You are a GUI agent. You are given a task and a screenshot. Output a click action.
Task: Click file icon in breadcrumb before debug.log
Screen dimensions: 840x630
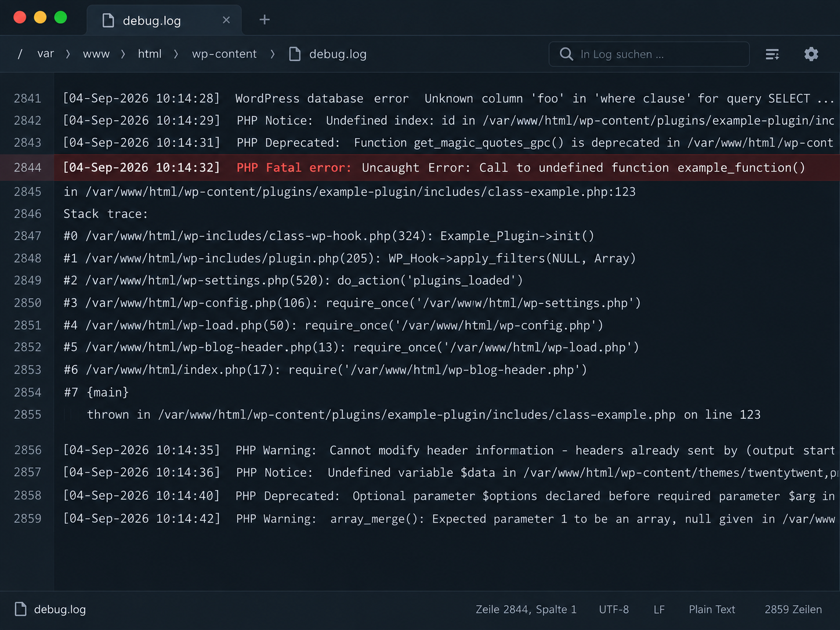click(295, 54)
